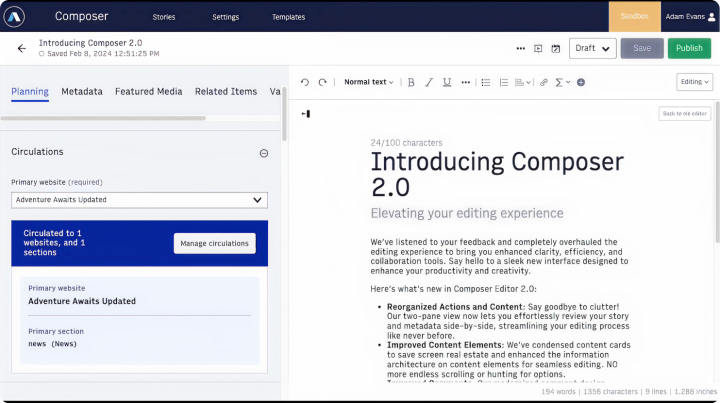Click the Manage circulations button
720x403 pixels.
(214, 243)
